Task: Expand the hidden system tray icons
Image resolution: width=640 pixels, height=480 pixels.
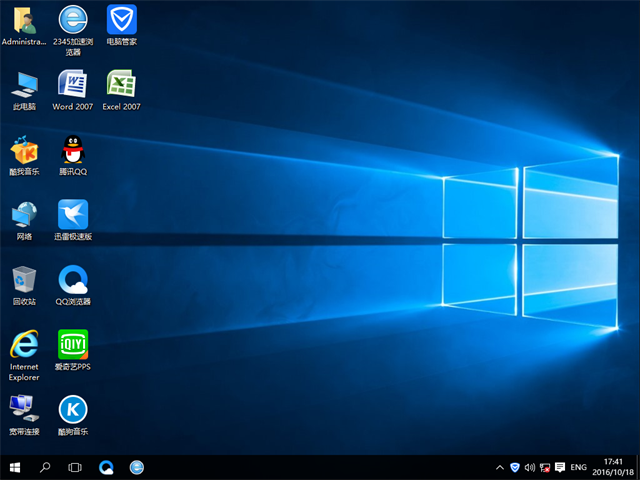Action: tap(500, 467)
